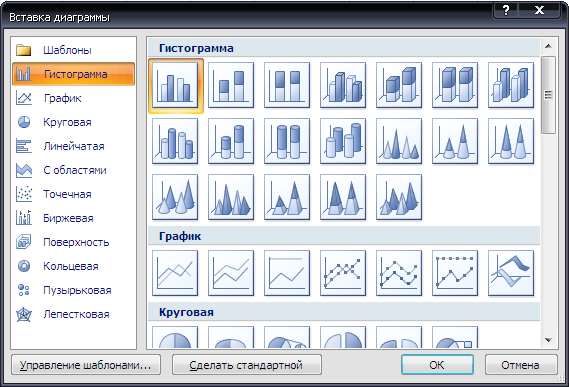This screenshot has height=387, width=569.
Task: Select the bar of pie chart
Action: 455,337
